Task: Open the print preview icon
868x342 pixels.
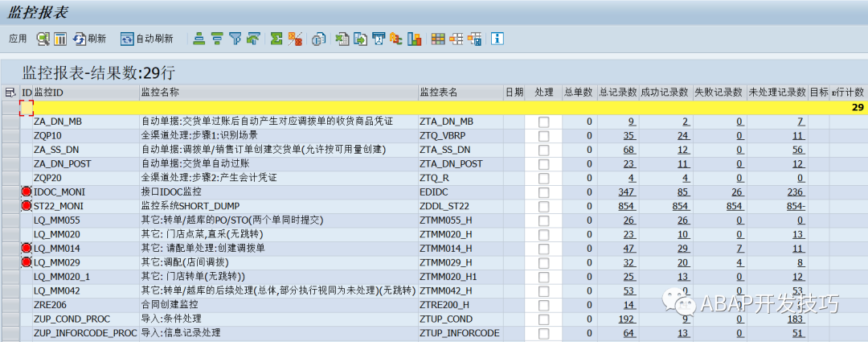Action: [317, 39]
